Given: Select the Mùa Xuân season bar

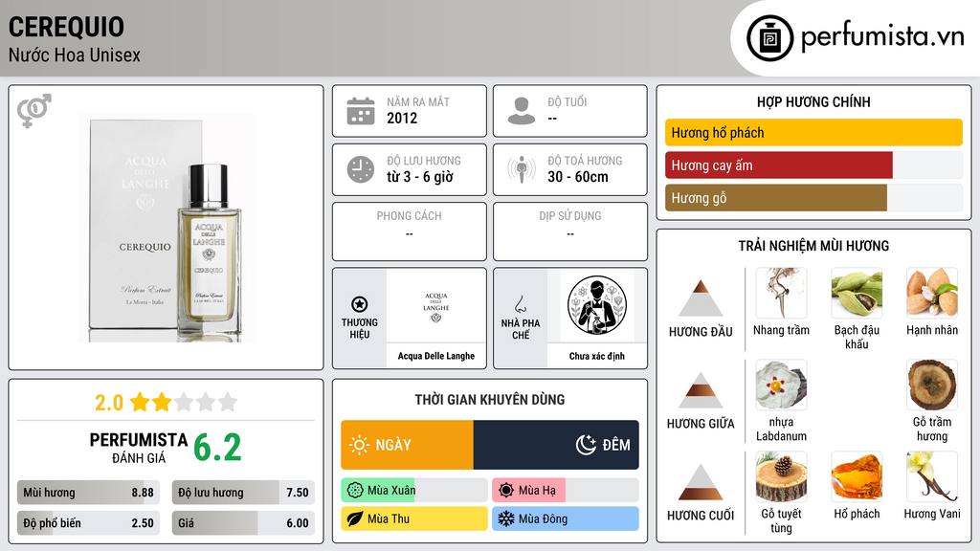Looking at the screenshot, I should coord(414,491).
